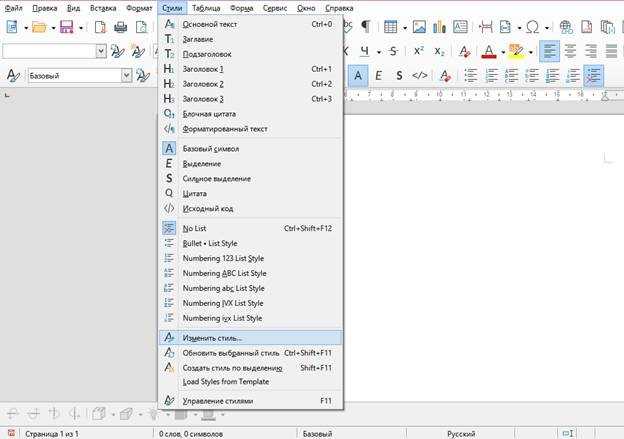Click the Open folder icon
The image size is (624, 439).
[x=39, y=27]
